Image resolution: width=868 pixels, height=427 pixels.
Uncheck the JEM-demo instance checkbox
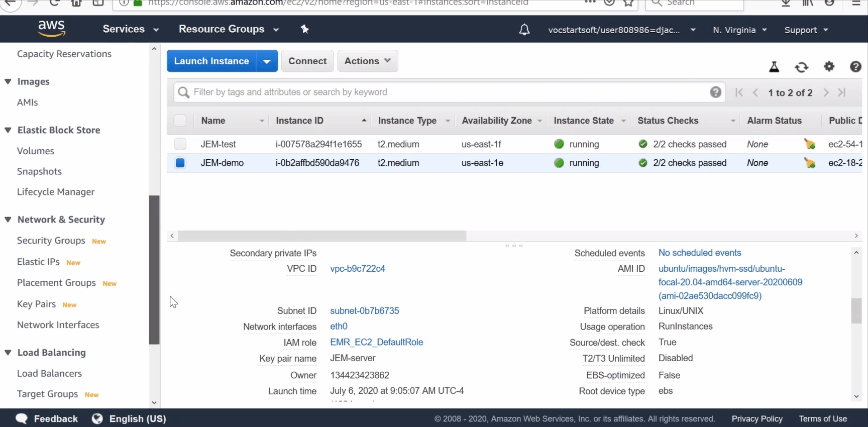(180, 163)
